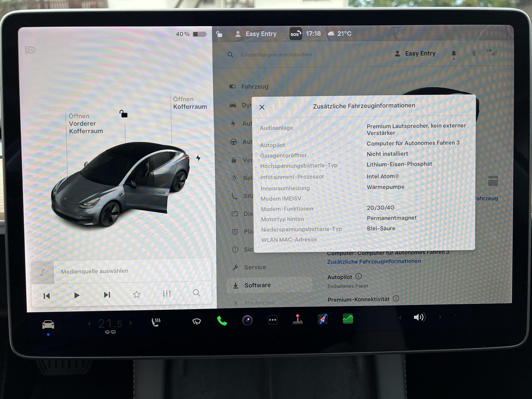
Task: Toggle the car lock icon above the vehicle
Action: click(x=123, y=114)
